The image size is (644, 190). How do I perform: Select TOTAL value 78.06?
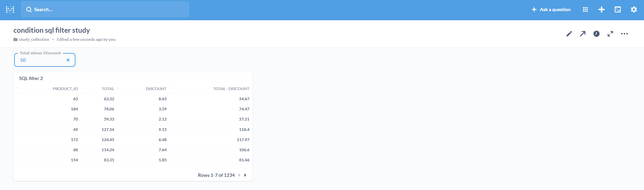109,109
